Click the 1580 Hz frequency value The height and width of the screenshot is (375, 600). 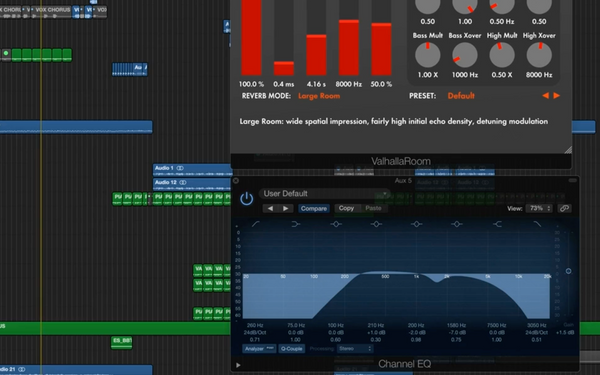pyautogui.click(x=456, y=325)
